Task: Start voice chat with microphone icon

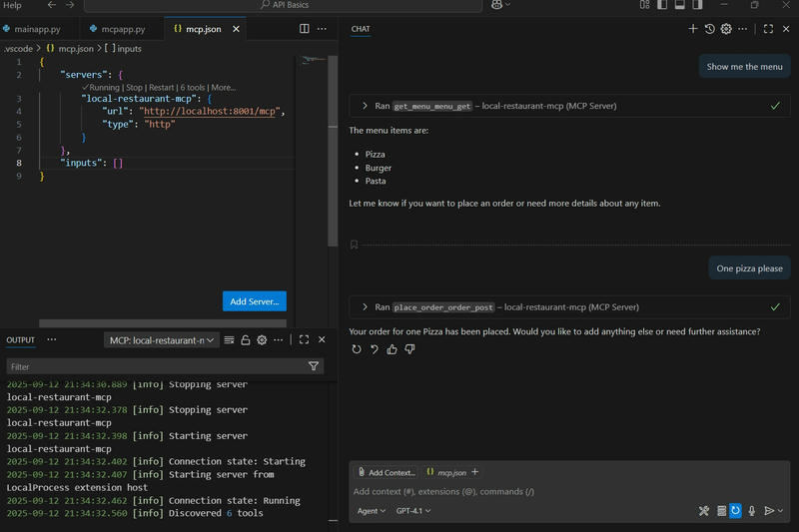Action: click(x=752, y=511)
